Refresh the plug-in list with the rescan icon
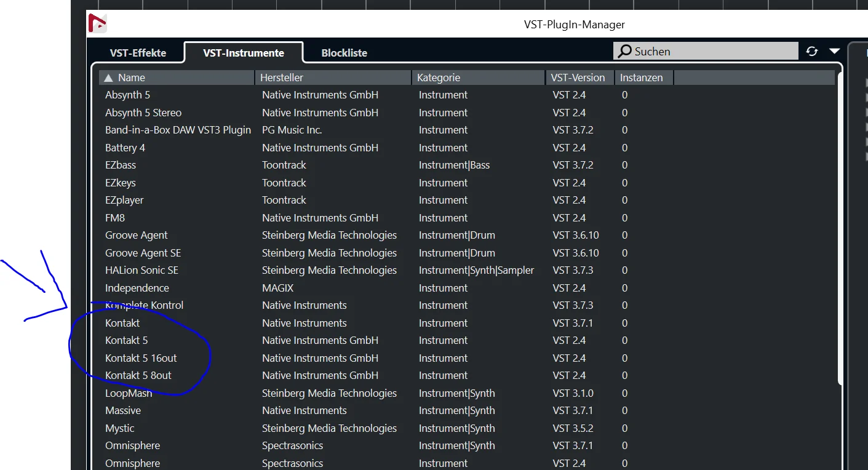Viewport: 868px width, 470px height. coord(812,52)
